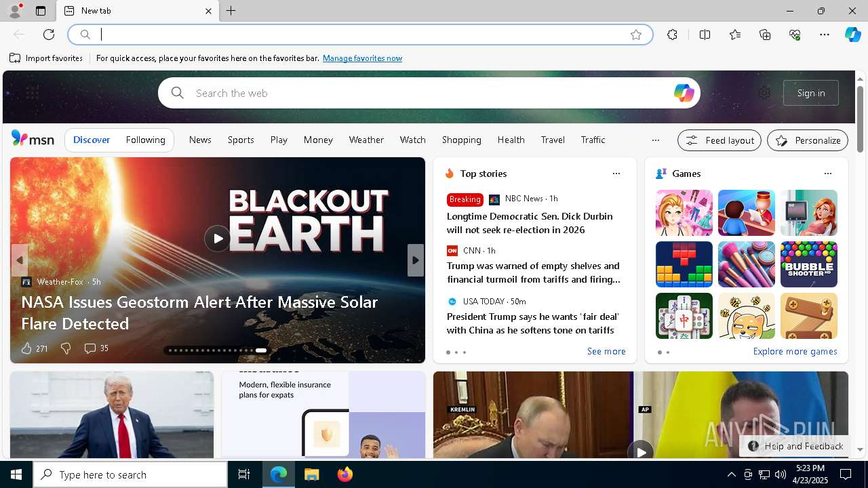Open the Bubble Shooter HD game thumbnail
This screenshot has width=868, height=488.
click(x=809, y=264)
